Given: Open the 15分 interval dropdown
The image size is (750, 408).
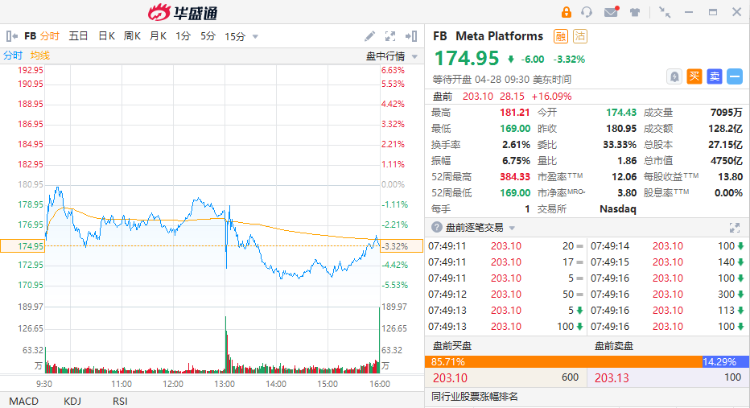Looking at the screenshot, I should (240, 36).
